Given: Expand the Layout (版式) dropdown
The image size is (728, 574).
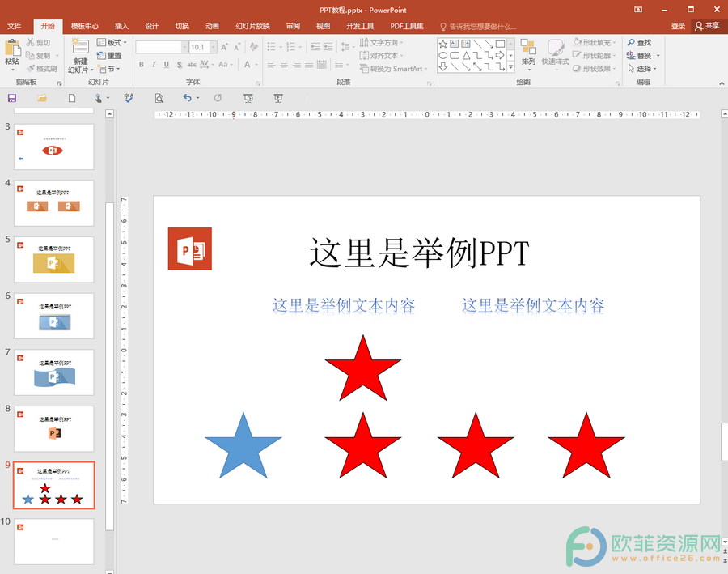Looking at the screenshot, I should (112, 43).
